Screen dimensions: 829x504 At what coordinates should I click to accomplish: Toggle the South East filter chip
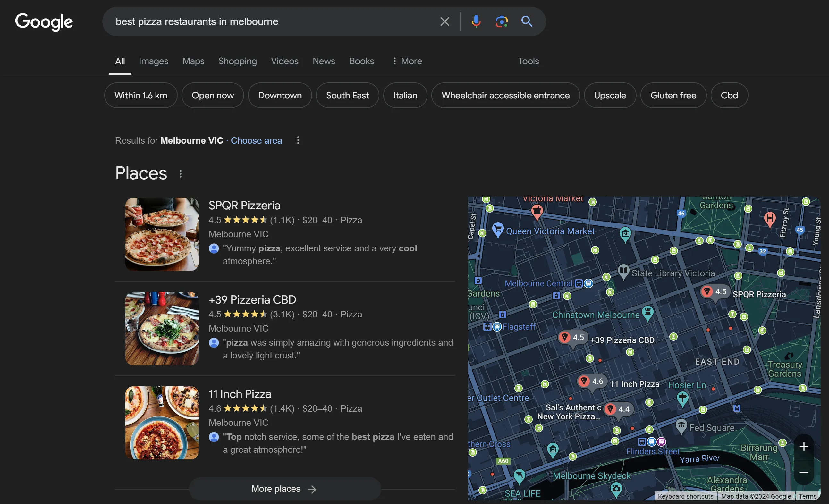(x=347, y=95)
